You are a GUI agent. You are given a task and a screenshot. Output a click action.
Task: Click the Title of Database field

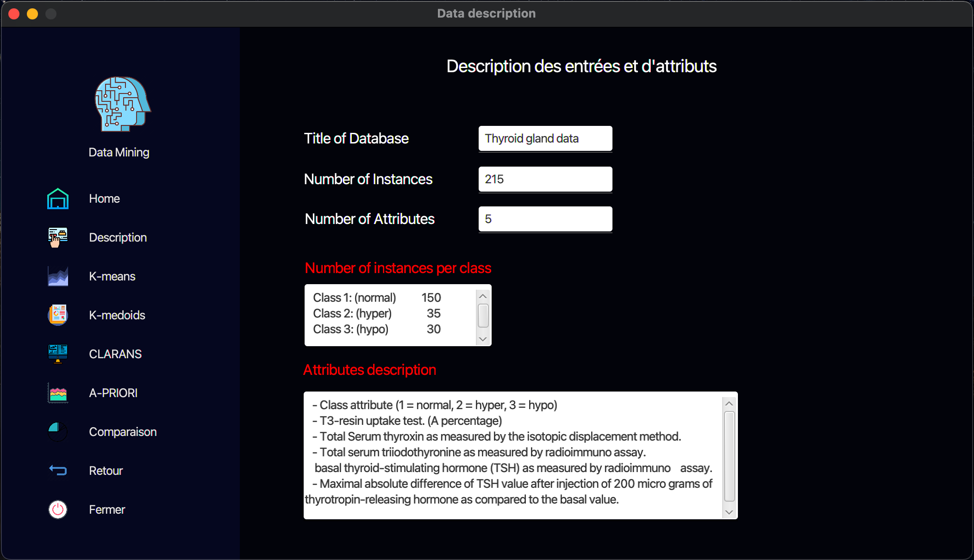[x=544, y=138]
